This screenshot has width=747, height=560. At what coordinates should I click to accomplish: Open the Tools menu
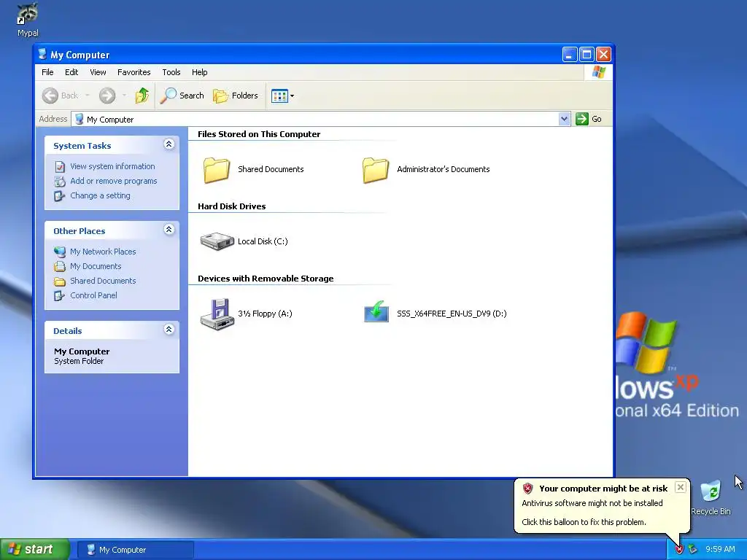pos(171,72)
